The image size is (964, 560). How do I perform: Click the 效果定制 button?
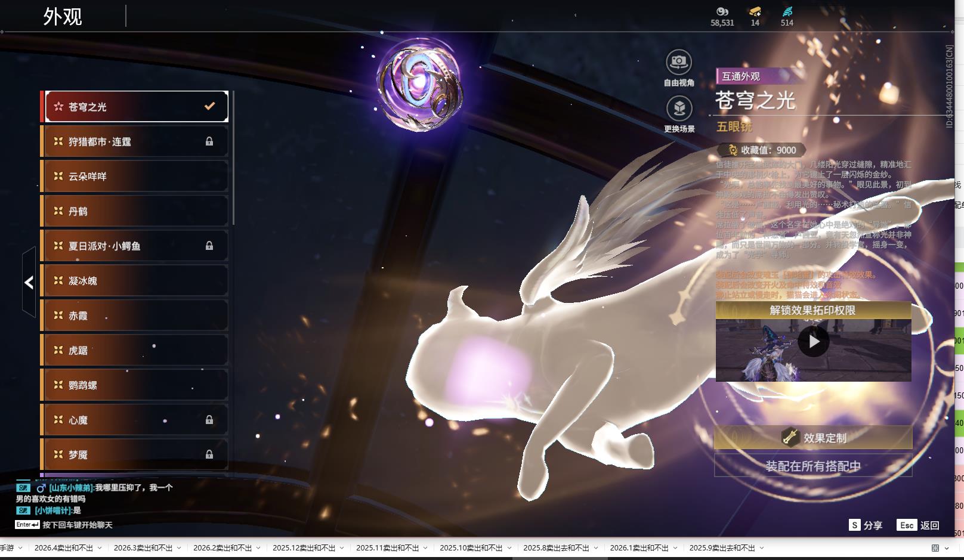pyautogui.click(x=813, y=438)
